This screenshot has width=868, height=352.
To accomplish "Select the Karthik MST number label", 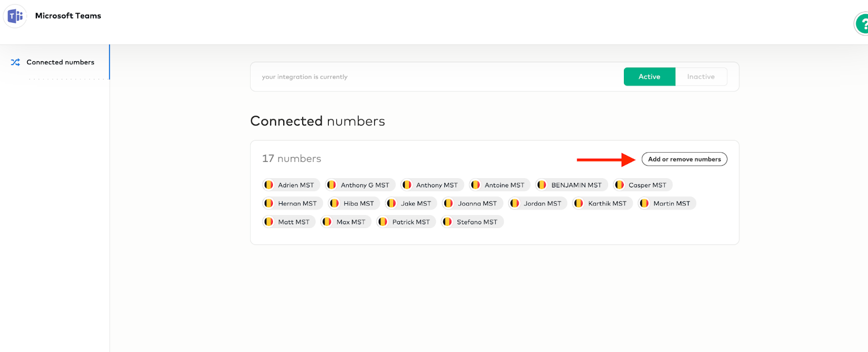I will [608, 204].
